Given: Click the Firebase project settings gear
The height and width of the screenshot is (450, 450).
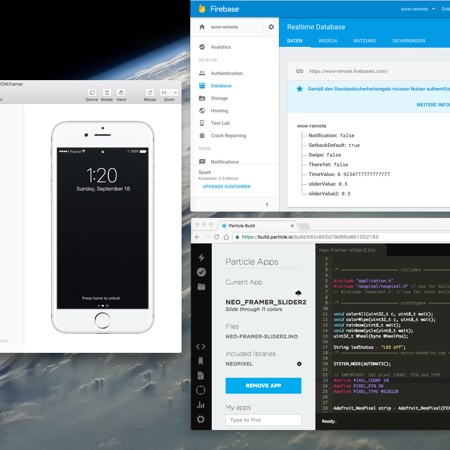Looking at the screenshot, I should click(271, 27).
